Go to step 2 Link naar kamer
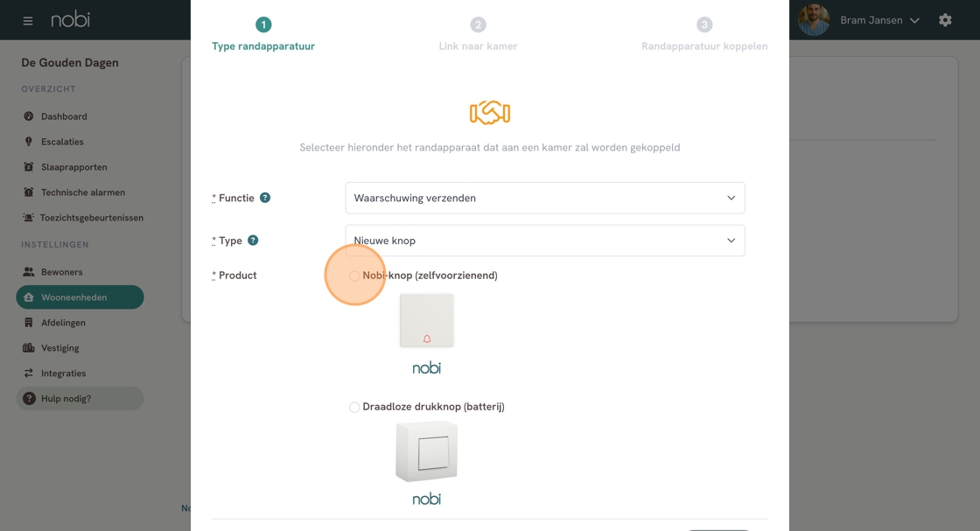 pyautogui.click(x=478, y=34)
